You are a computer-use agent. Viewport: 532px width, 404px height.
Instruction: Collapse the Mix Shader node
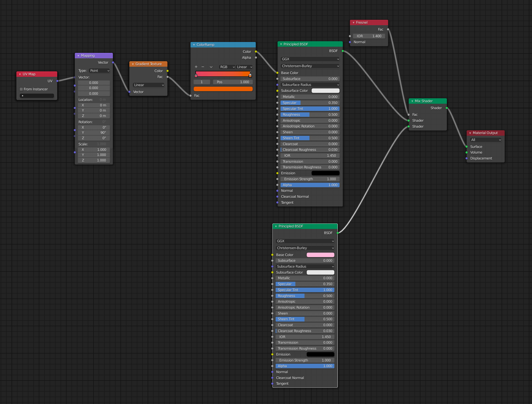(412, 101)
